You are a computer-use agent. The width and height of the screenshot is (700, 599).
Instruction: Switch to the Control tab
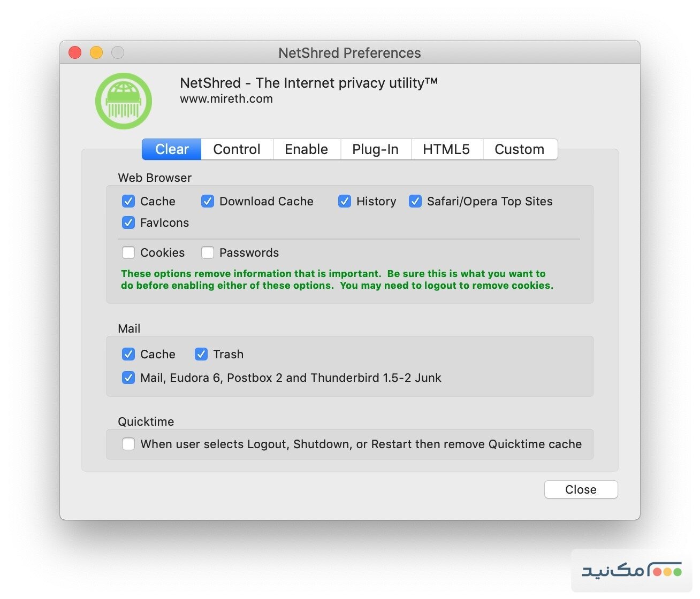tap(237, 149)
